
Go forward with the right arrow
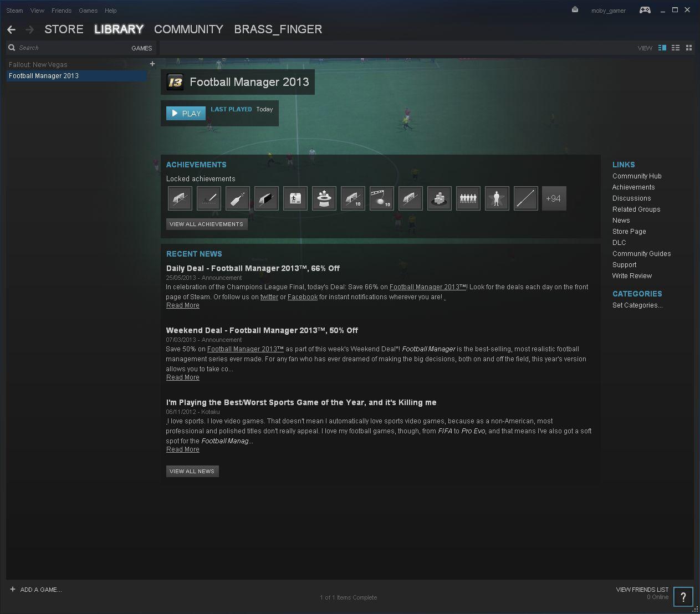[29, 29]
